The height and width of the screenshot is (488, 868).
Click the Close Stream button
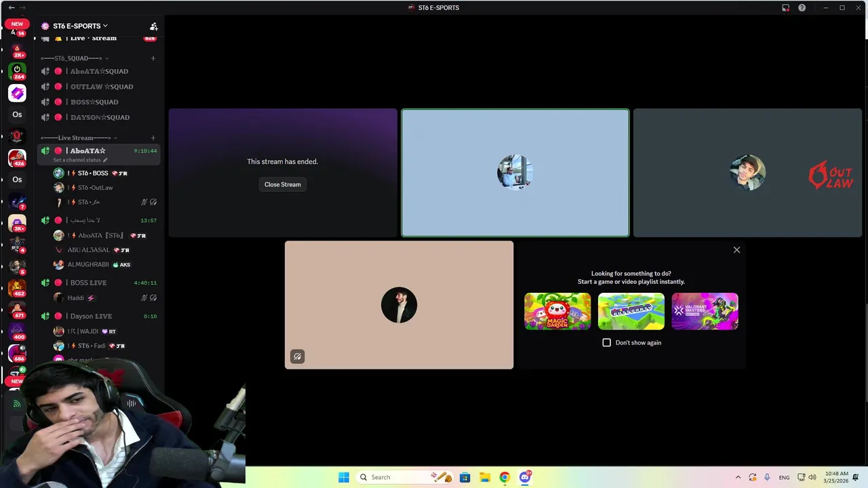click(283, 184)
